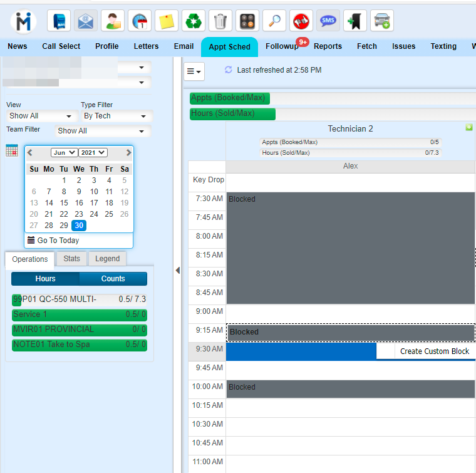Open the Followup tab
476x473 pixels.
pyautogui.click(x=282, y=46)
